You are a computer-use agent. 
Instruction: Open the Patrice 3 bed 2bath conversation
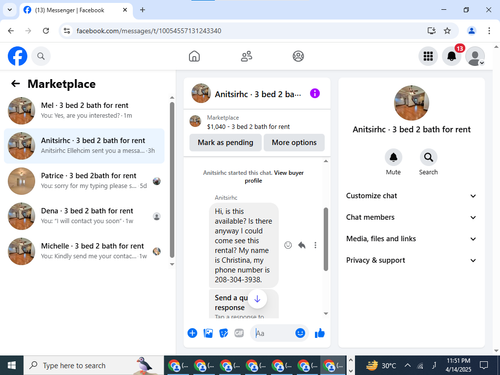click(84, 181)
